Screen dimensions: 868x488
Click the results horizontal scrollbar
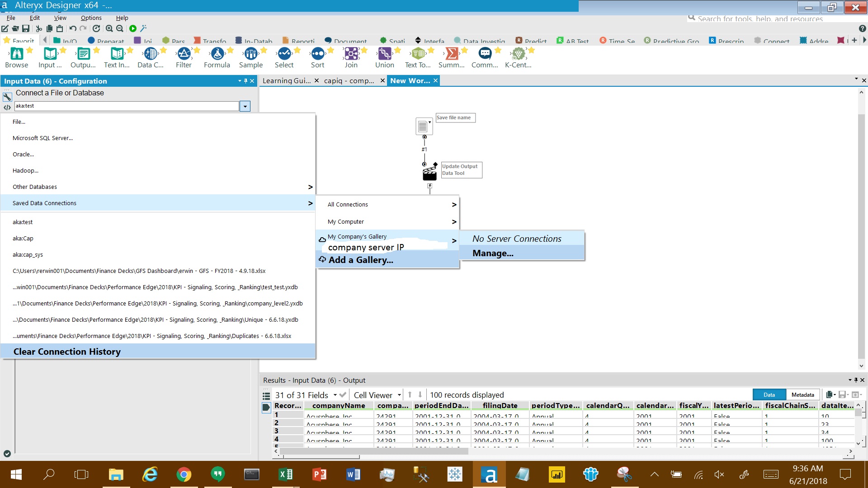coord(373,451)
